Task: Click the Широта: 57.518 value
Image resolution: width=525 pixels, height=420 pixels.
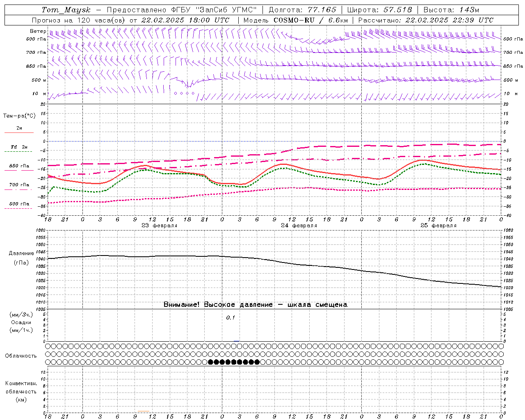Action: pyautogui.click(x=379, y=10)
